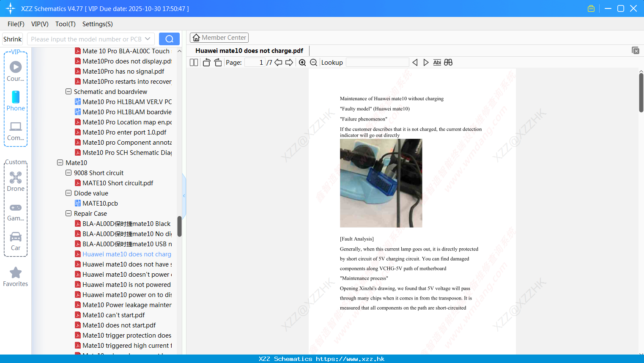Open the Tool(T) menu
The image size is (644, 363).
click(66, 24)
